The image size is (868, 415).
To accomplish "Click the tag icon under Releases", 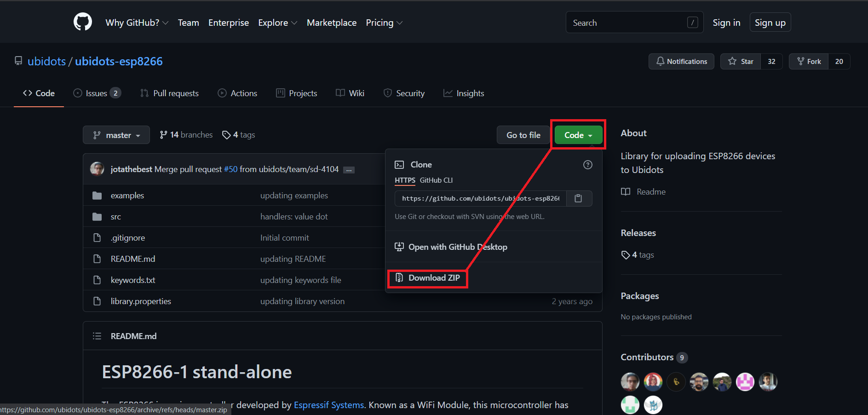I will tap(626, 255).
